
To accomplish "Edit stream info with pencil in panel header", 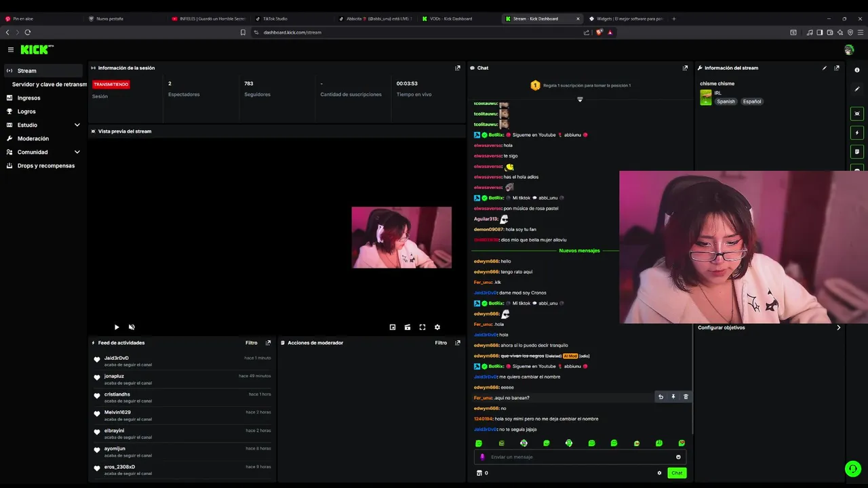I will coord(825,68).
